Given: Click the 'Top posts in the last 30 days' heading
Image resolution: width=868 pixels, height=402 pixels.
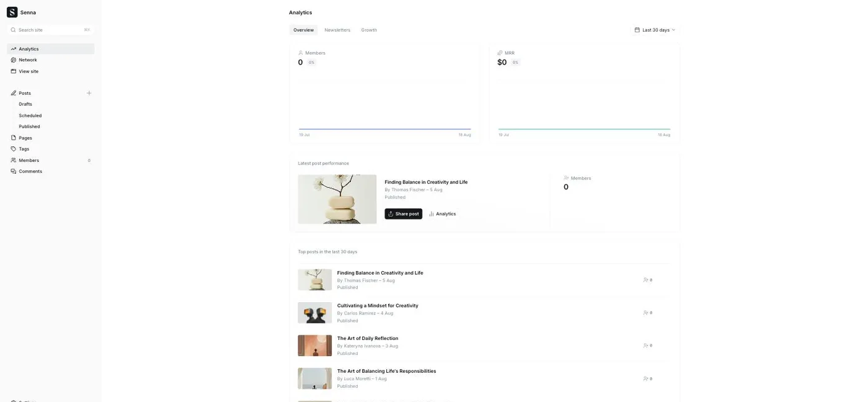Looking at the screenshot, I should 327,252.
